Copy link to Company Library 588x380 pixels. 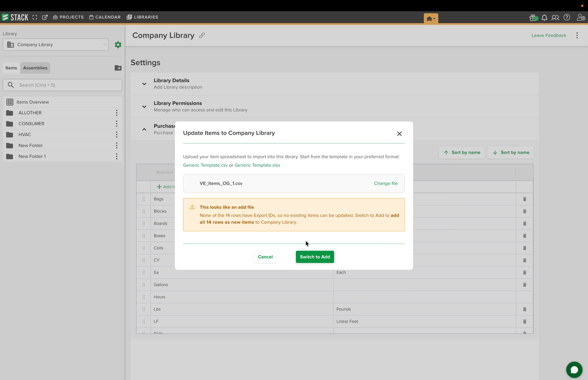[202, 35]
